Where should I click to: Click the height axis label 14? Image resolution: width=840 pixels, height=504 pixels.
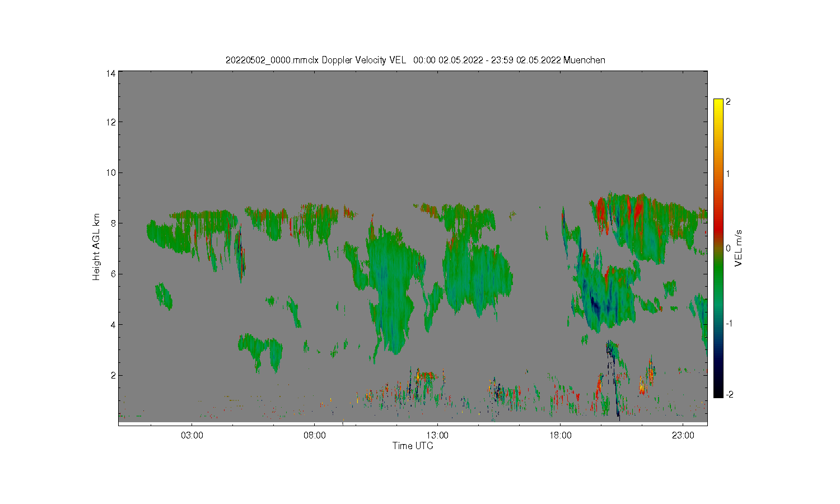(111, 73)
